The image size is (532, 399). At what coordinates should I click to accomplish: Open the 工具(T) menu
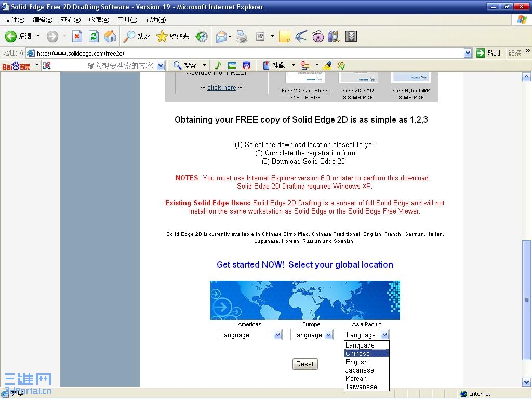(128, 20)
